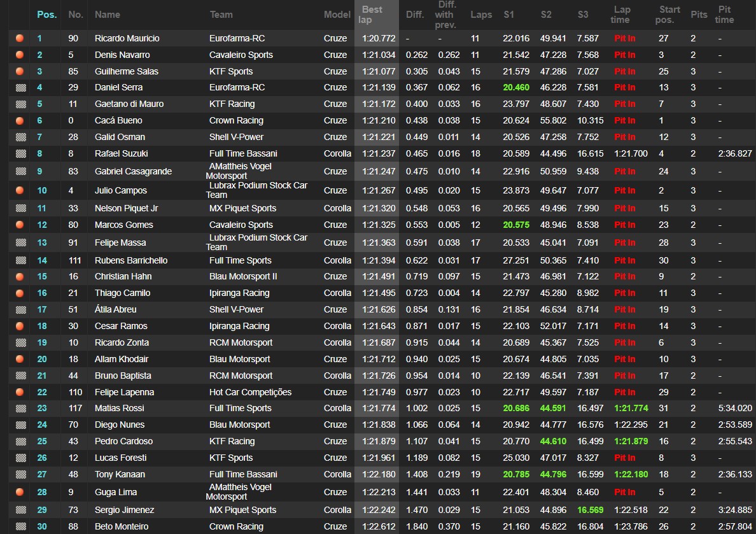This screenshot has height=534, width=756.
Task: Click Beto Monteiro's checkered flag icon
Action: point(21,527)
